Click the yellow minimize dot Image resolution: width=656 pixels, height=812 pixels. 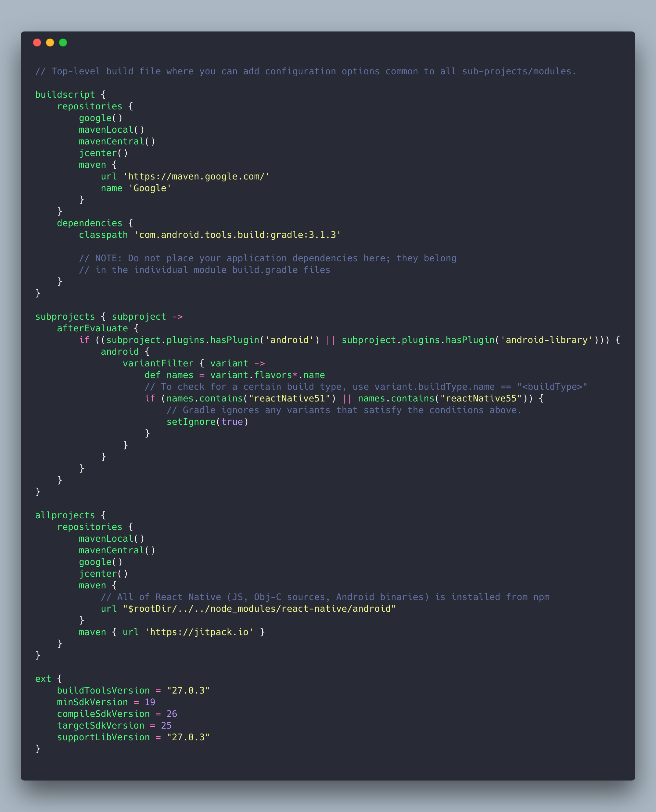pyautogui.click(x=50, y=43)
